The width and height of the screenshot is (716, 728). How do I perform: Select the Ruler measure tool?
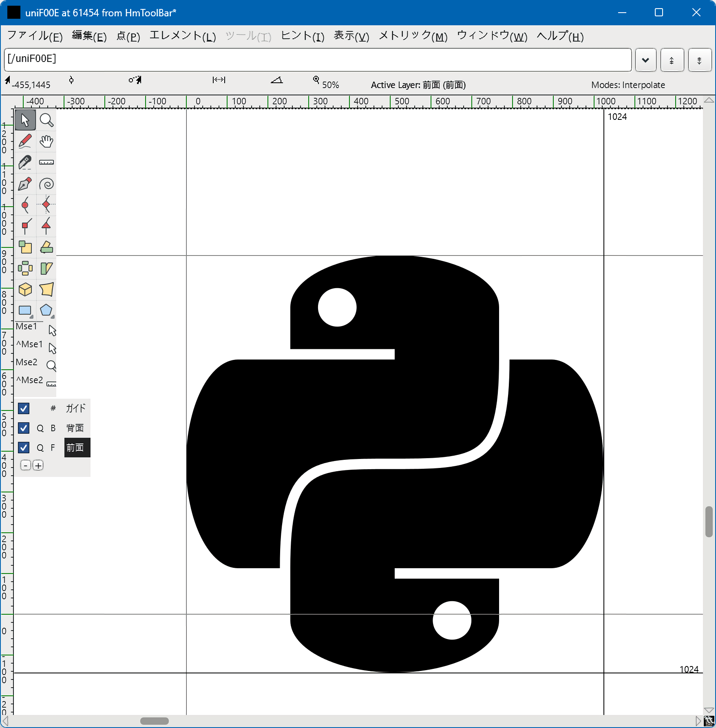coord(46,163)
